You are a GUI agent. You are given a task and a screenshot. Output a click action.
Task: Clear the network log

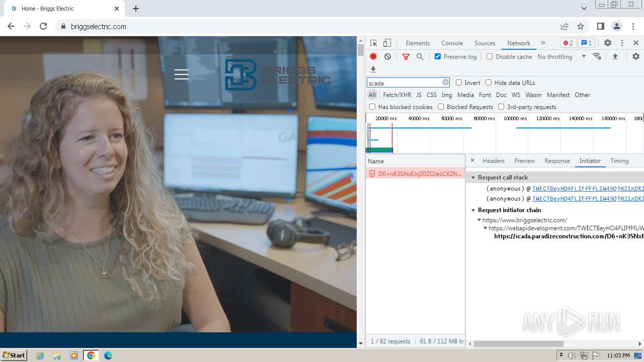pos(387,57)
